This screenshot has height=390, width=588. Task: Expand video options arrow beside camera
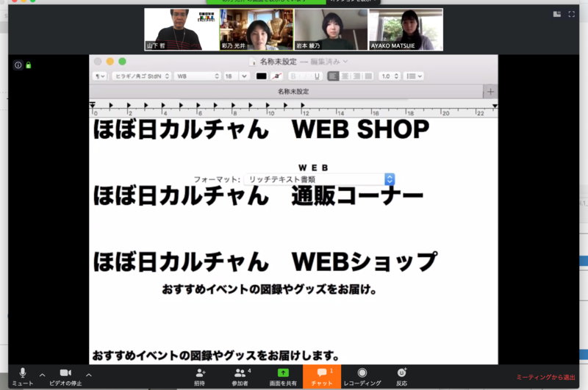click(x=89, y=375)
